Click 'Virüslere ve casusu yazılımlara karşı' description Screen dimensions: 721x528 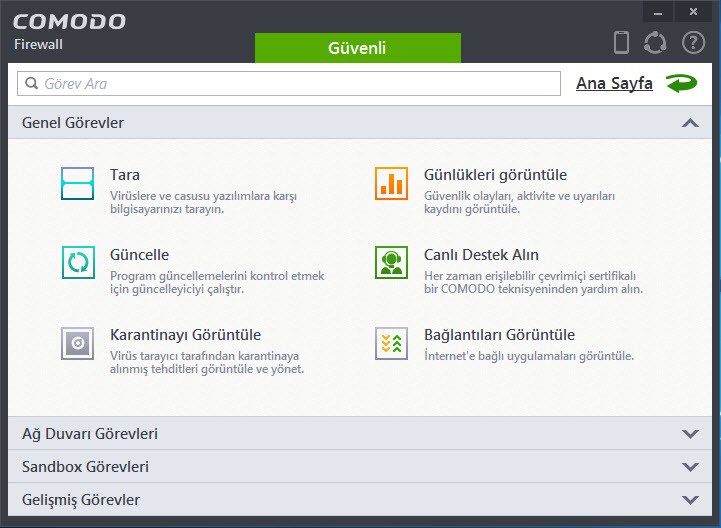click(x=203, y=196)
